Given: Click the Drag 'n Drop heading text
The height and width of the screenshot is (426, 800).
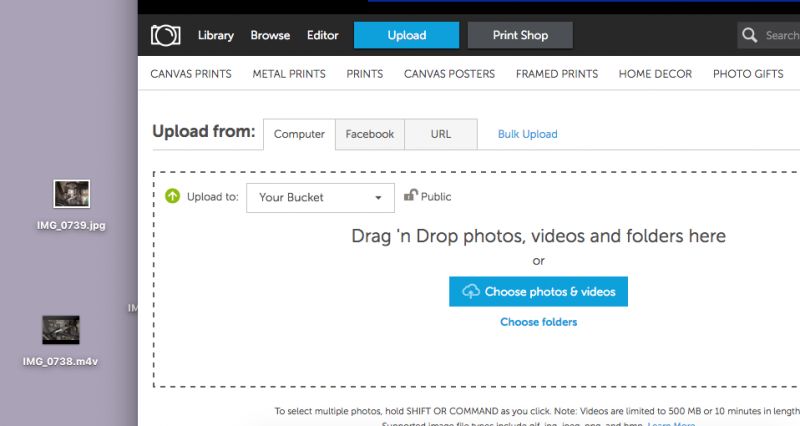Looking at the screenshot, I should pos(538,236).
